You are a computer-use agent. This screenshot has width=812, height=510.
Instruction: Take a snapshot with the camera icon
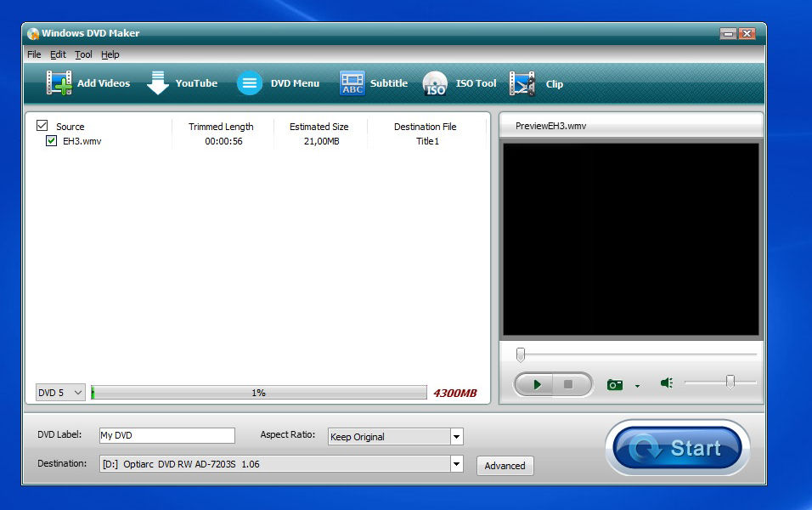(615, 384)
